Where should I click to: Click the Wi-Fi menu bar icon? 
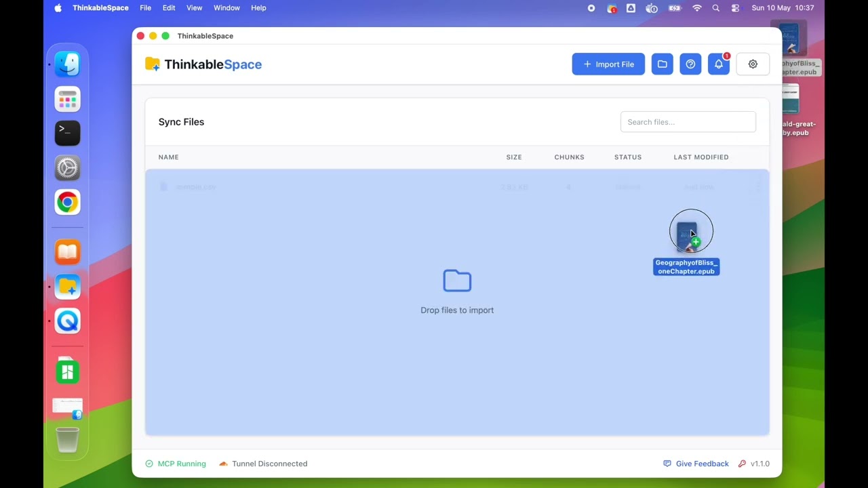(x=696, y=8)
